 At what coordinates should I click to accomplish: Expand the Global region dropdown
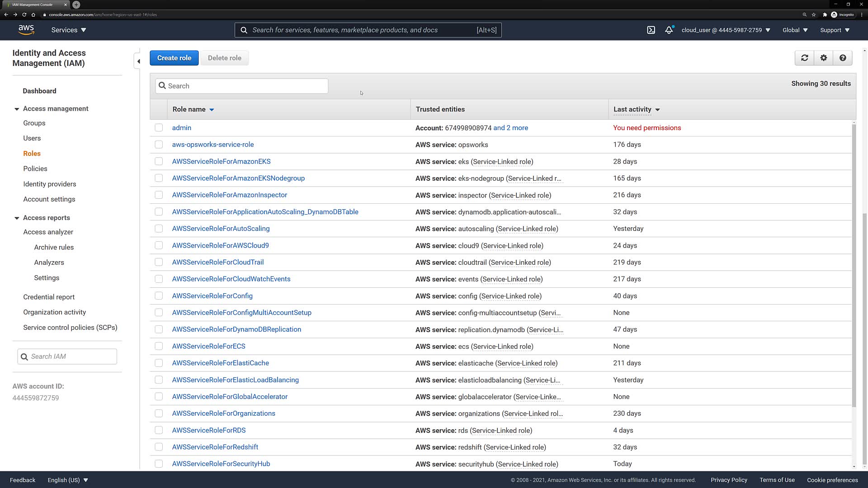[795, 30]
